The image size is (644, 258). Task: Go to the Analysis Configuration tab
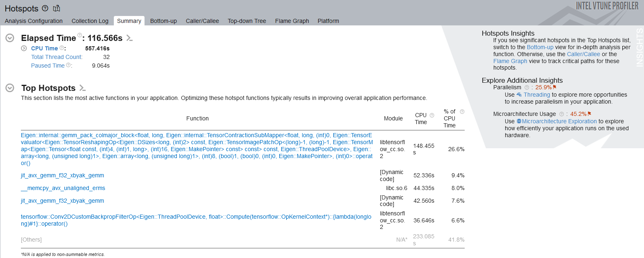pos(34,21)
